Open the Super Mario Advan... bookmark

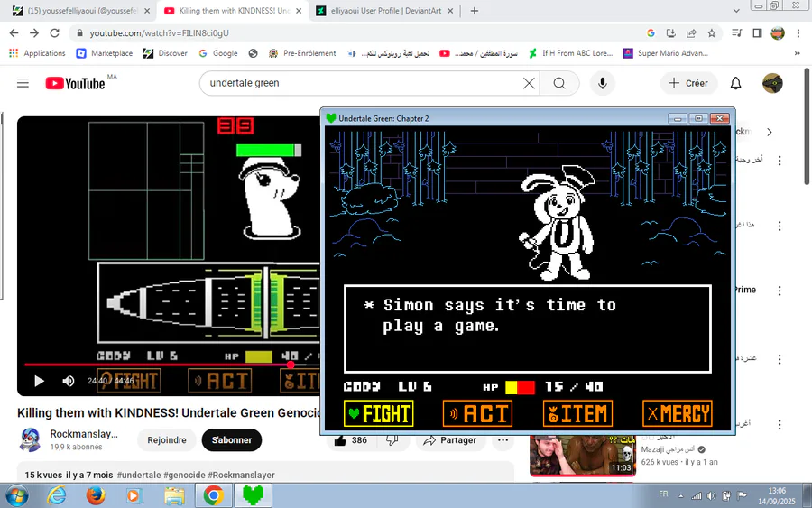pos(666,53)
